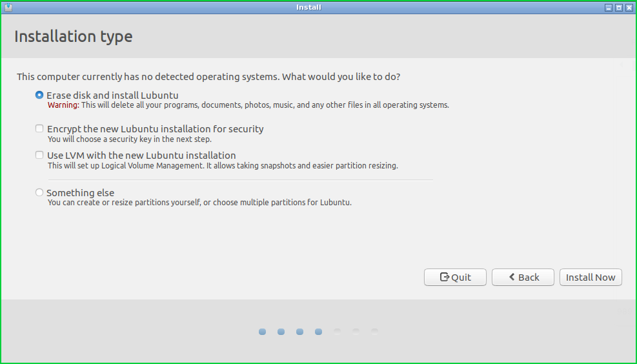The image size is (637, 364).
Task: Click the installer icon in title bar
Action: click(x=8, y=7)
